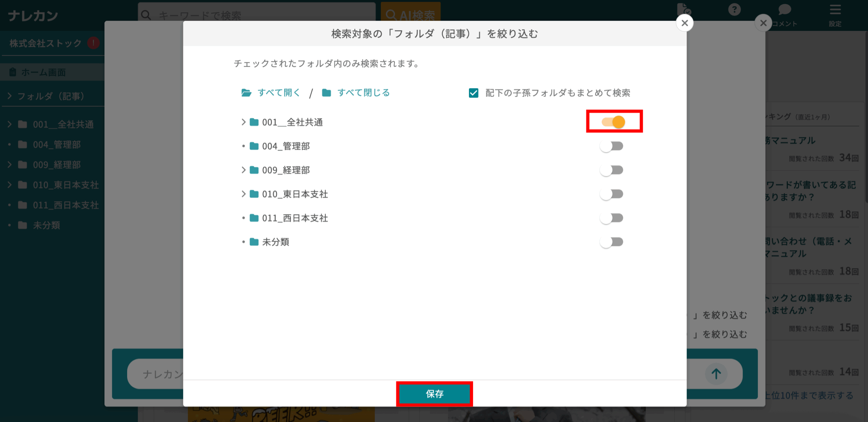Click the document check icon in header

(x=684, y=9)
